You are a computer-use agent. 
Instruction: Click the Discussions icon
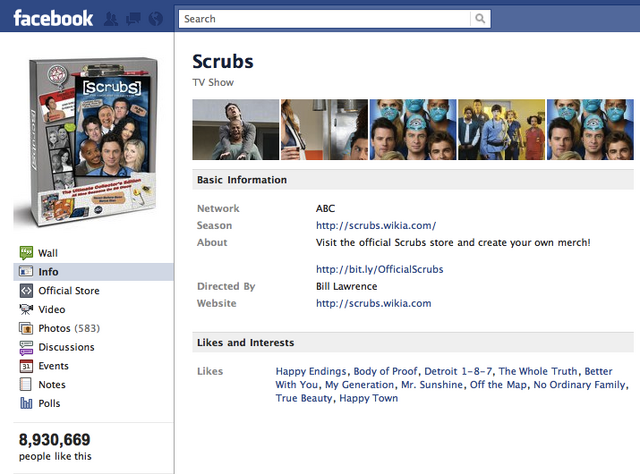26,347
